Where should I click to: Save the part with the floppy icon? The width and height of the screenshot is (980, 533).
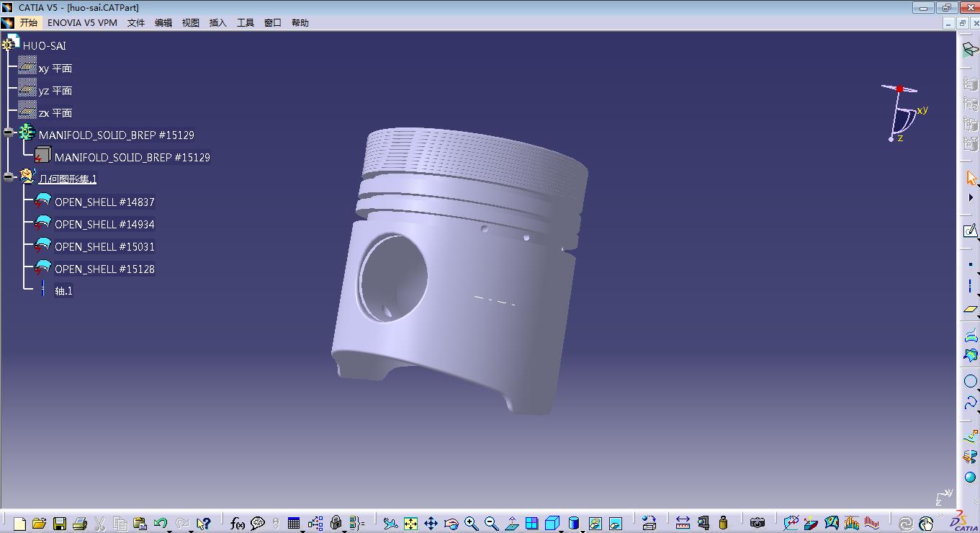click(x=60, y=524)
